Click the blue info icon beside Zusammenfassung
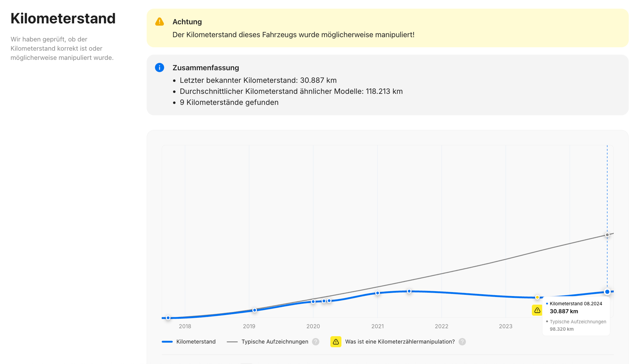Image resolution: width=640 pixels, height=364 pixels. pos(159,67)
